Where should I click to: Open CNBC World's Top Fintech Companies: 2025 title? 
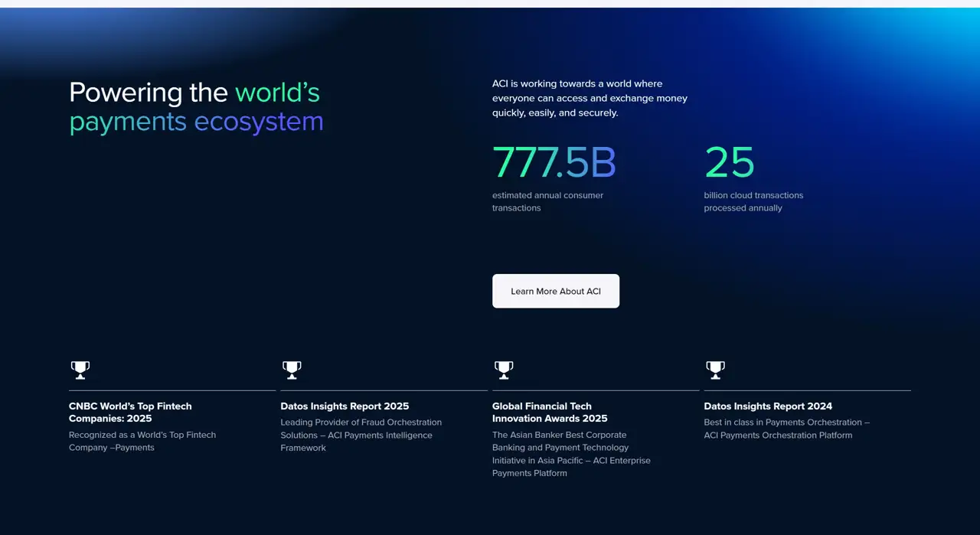tap(130, 412)
